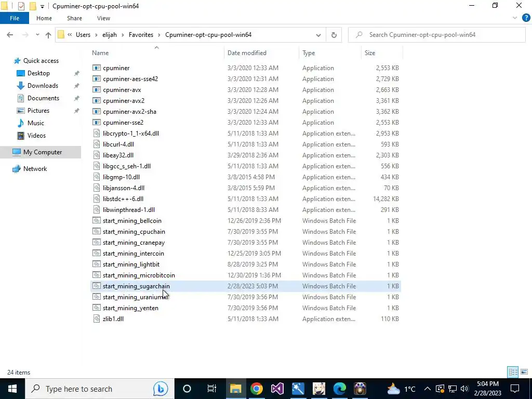Select the cpuminer application file

coord(116,68)
